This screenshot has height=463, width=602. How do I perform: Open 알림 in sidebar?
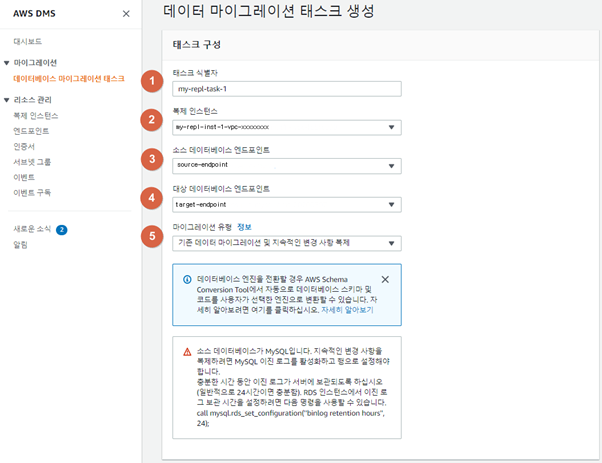pyautogui.click(x=20, y=245)
